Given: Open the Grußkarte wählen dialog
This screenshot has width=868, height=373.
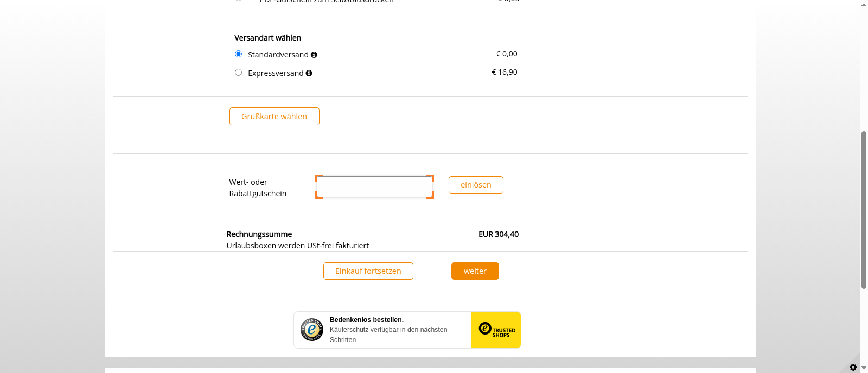Looking at the screenshot, I should click(274, 116).
